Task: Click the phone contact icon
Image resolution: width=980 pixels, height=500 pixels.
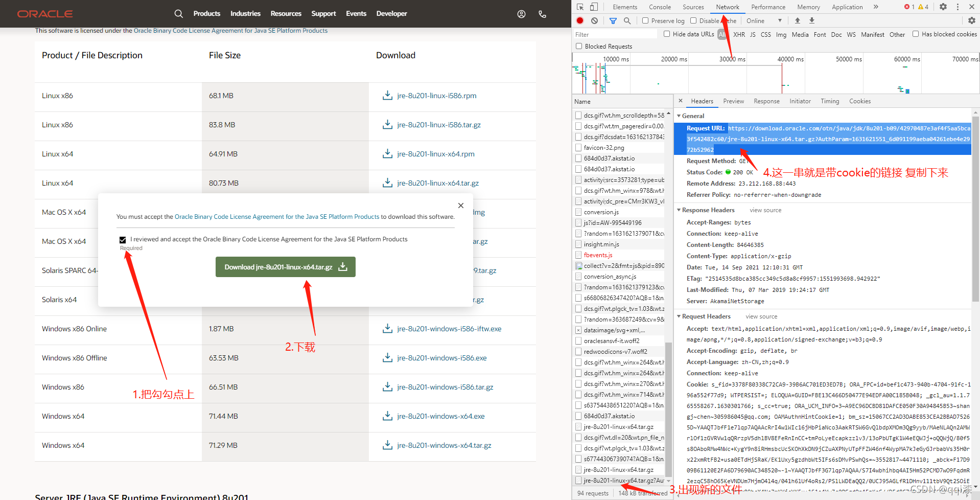Action: coord(542,14)
